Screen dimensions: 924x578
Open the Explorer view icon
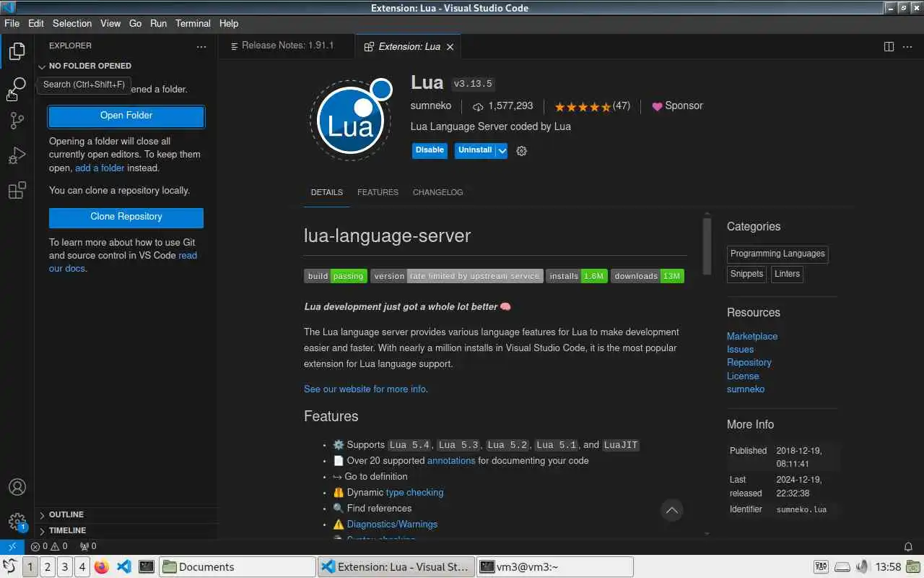pyautogui.click(x=17, y=51)
